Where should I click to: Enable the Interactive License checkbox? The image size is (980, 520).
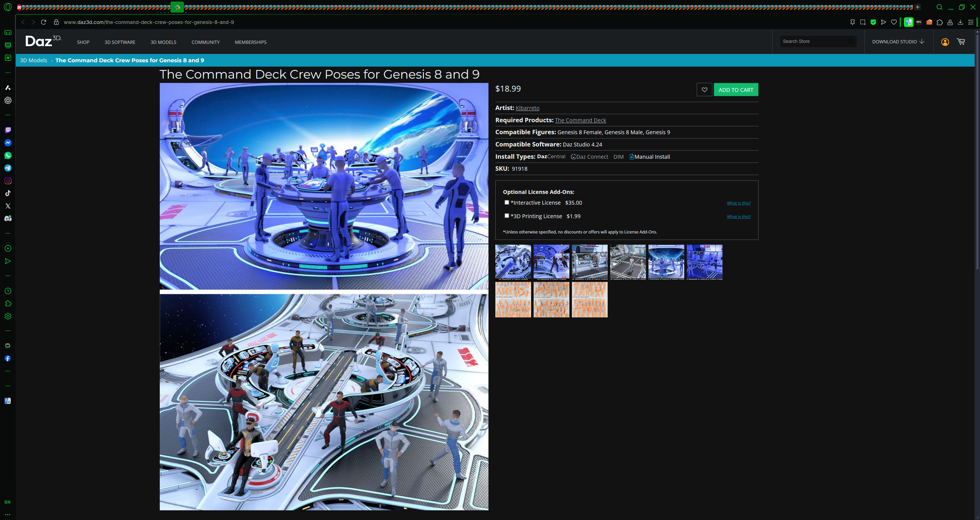point(507,202)
